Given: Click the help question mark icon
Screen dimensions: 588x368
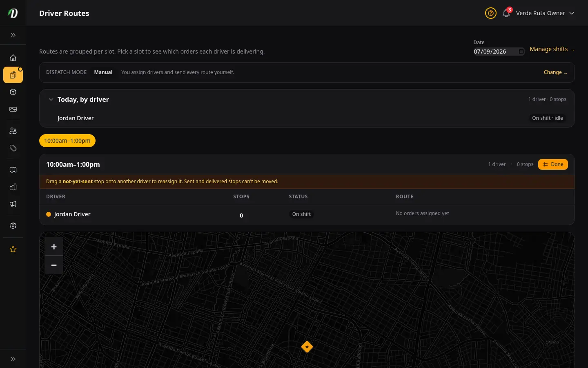Looking at the screenshot, I should point(491,13).
